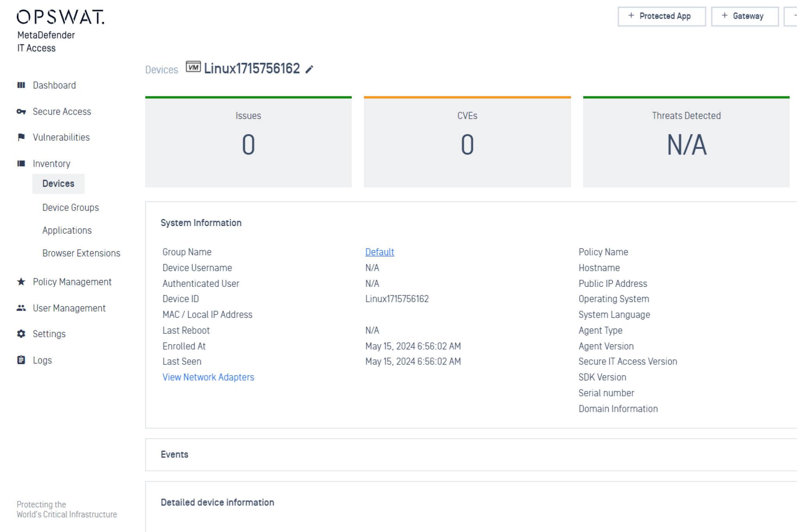The width and height of the screenshot is (797, 532).
Task: Click pencil icon to rename device
Action: (x=309, y=69)
